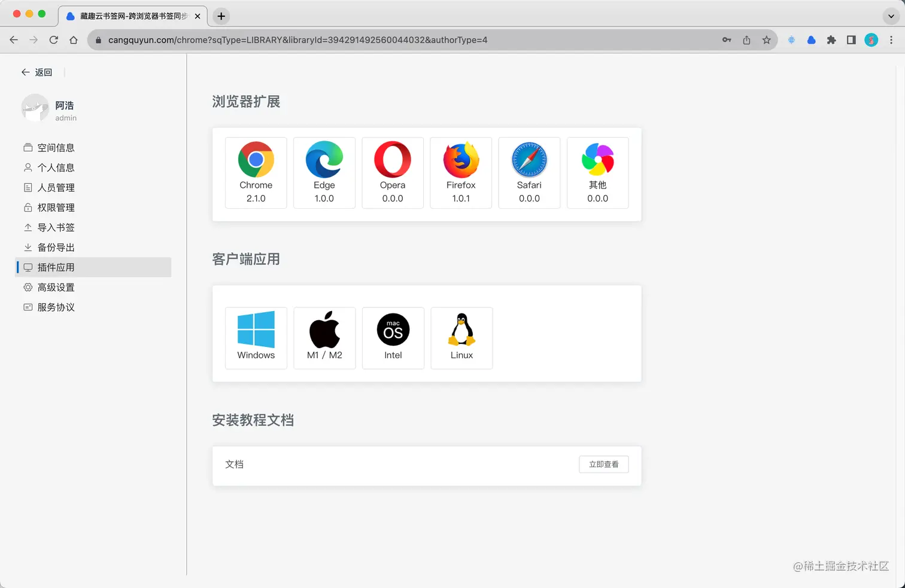Screen dimensions: 905x588
Task: Select the Chrome 2.1.0 browser extension
Action: (256, 173)
